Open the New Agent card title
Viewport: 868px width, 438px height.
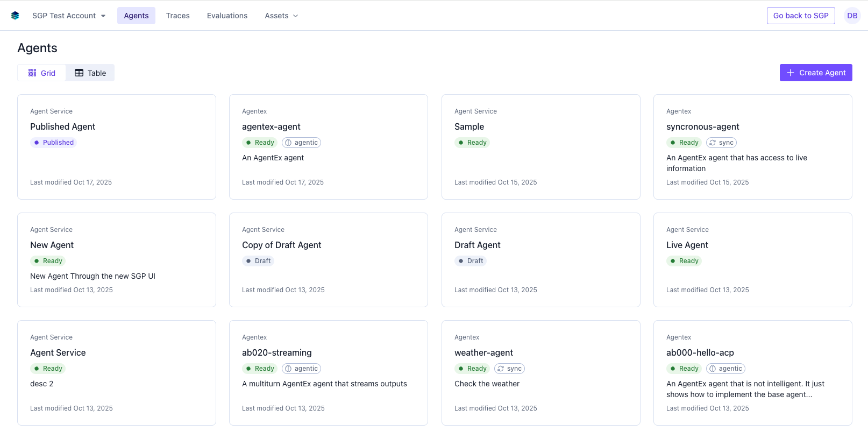click(52, 245)
